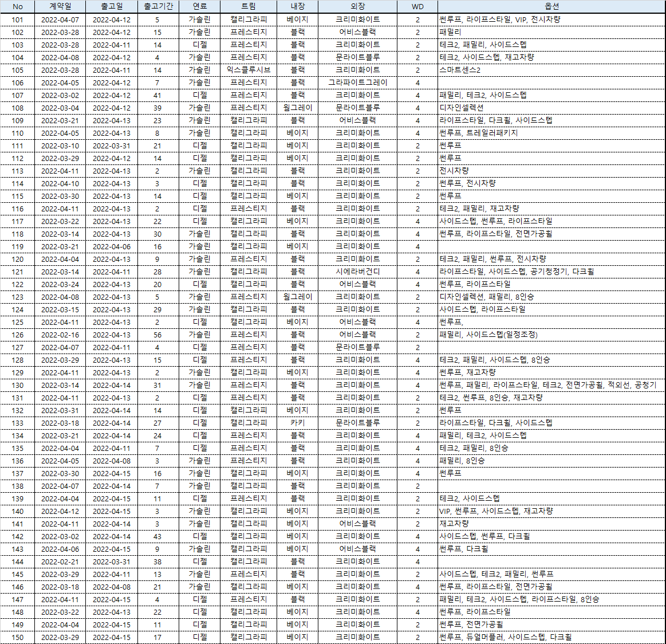Select 시에라버건디 exterior cell in row 121
Viewport: 666px width, 644px height.
click(x=358, y=272)
